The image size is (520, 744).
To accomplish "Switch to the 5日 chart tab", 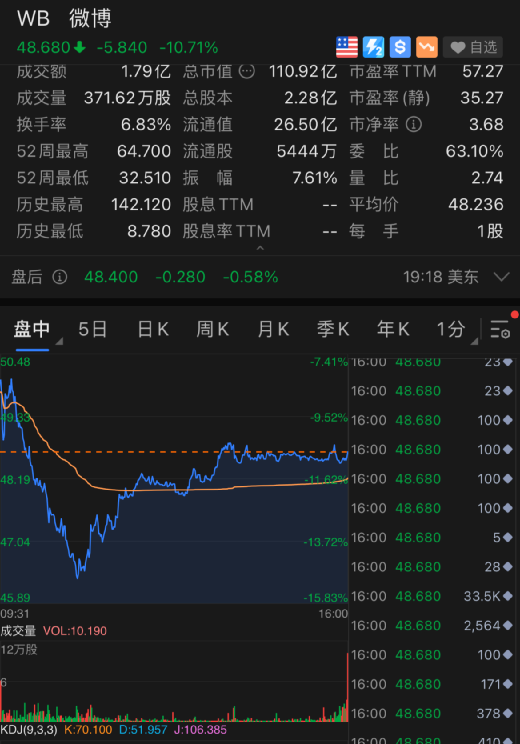I will pyautogui.click(x=93, y=329).
